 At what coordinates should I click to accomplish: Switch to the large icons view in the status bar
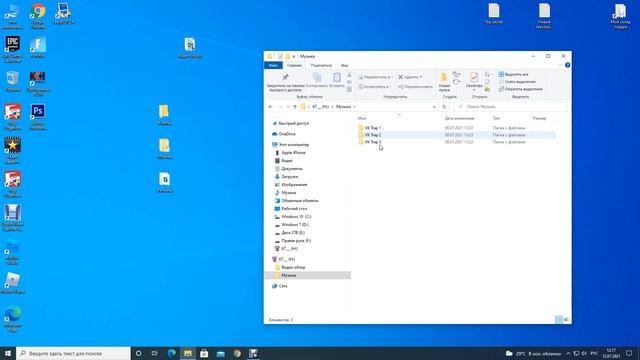coord(566,320)
